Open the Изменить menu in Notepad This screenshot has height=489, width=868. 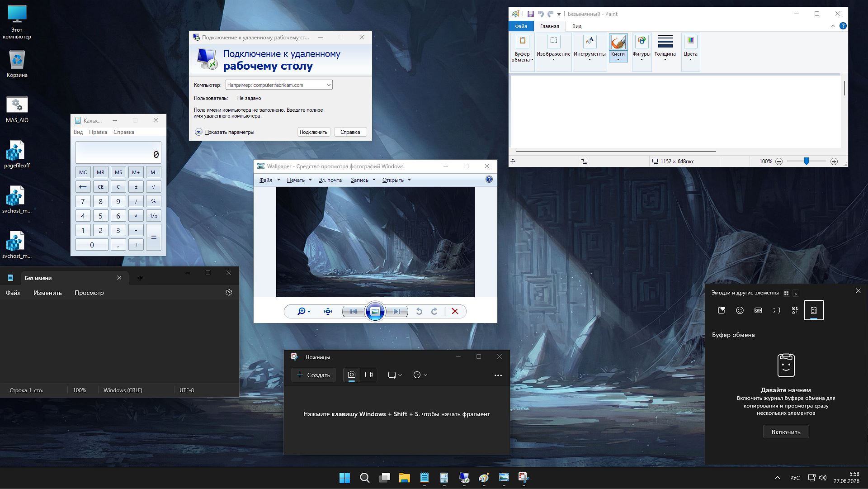(47, 293)
